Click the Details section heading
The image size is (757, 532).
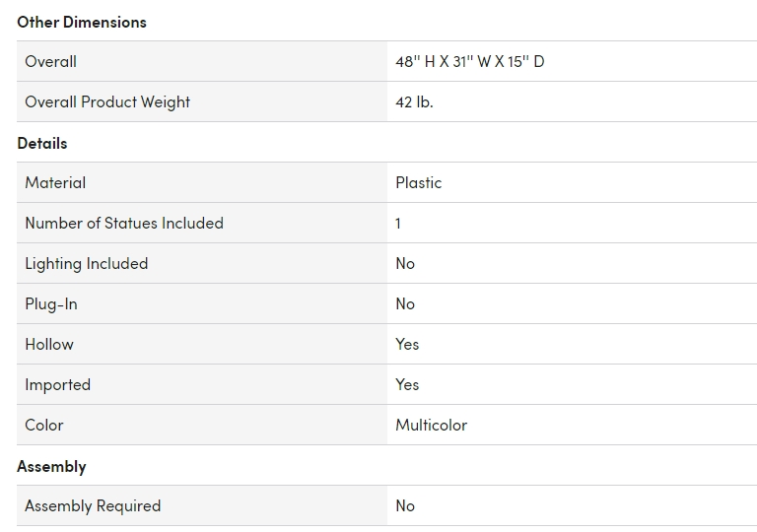coord(42,143)
